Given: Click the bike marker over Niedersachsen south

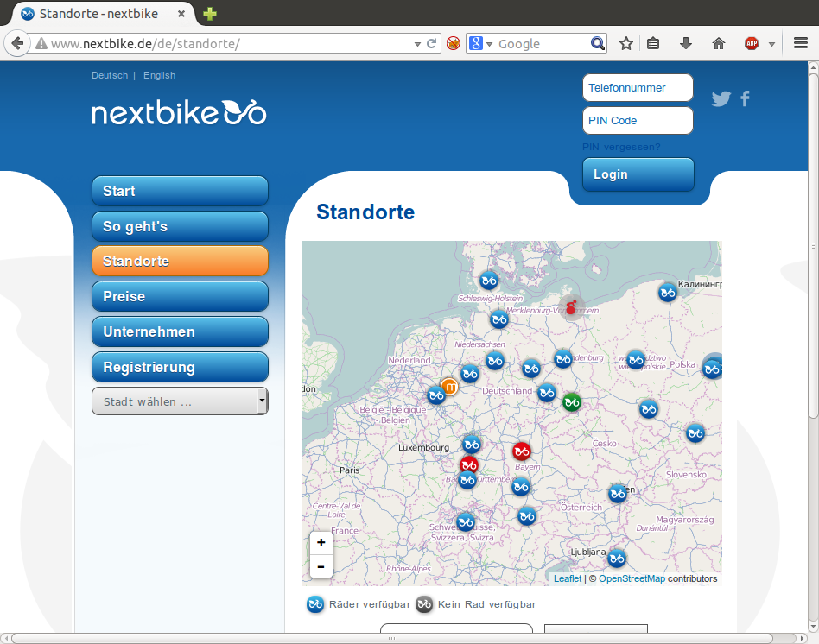Looking at the screenshot, I should [x=495, y=361].
